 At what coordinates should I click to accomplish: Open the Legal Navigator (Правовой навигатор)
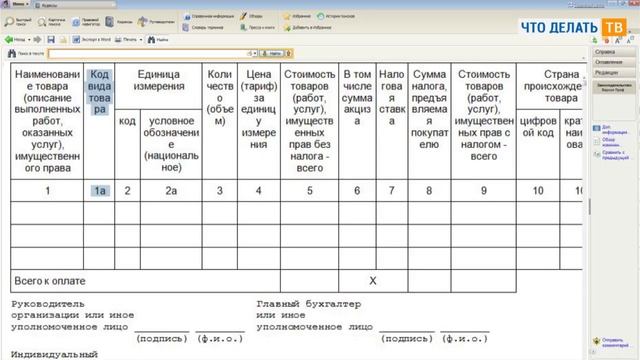(x=86, y=22)
